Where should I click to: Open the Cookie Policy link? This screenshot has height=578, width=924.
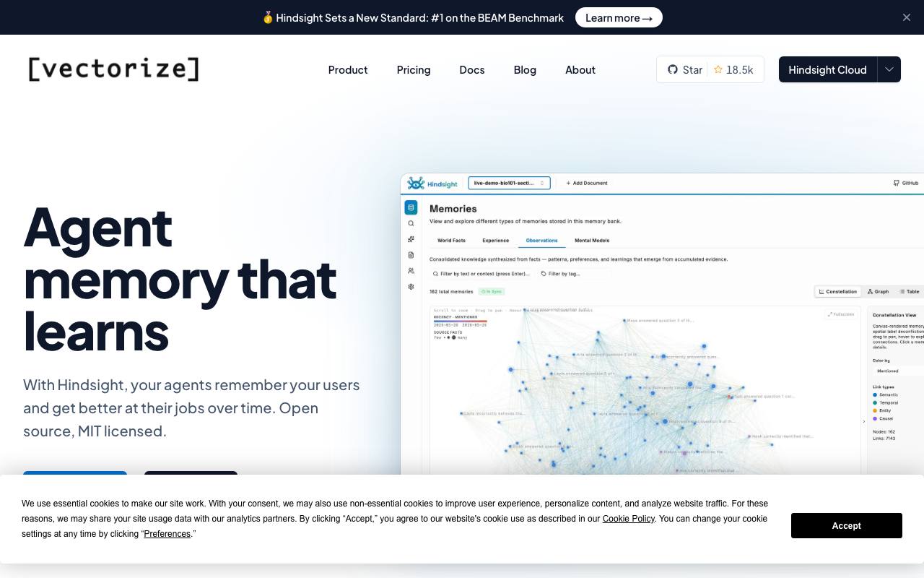pos(629,519)
